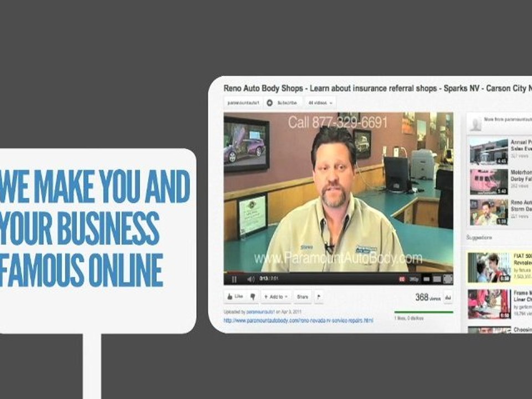The height and width of the screenshot is (399, 532).
Task: Click the Share button
Action: tap(303, 297)
